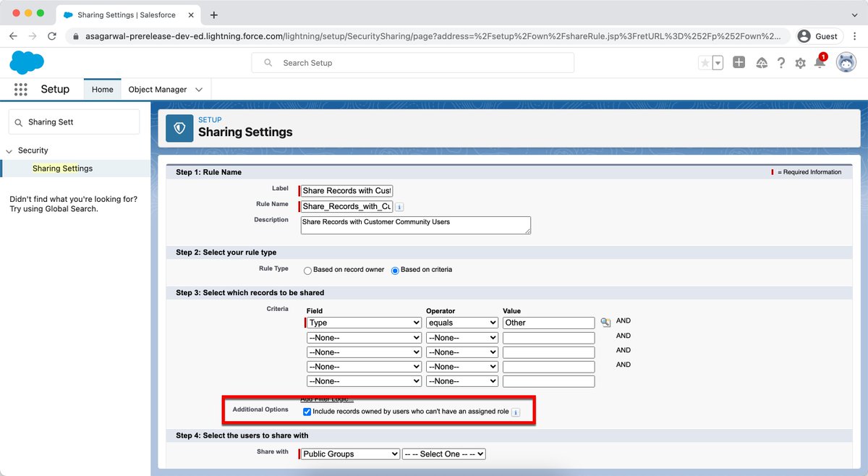
Task: Open the lookup icon beside Value Other
Action: click(x=605, y=323)
